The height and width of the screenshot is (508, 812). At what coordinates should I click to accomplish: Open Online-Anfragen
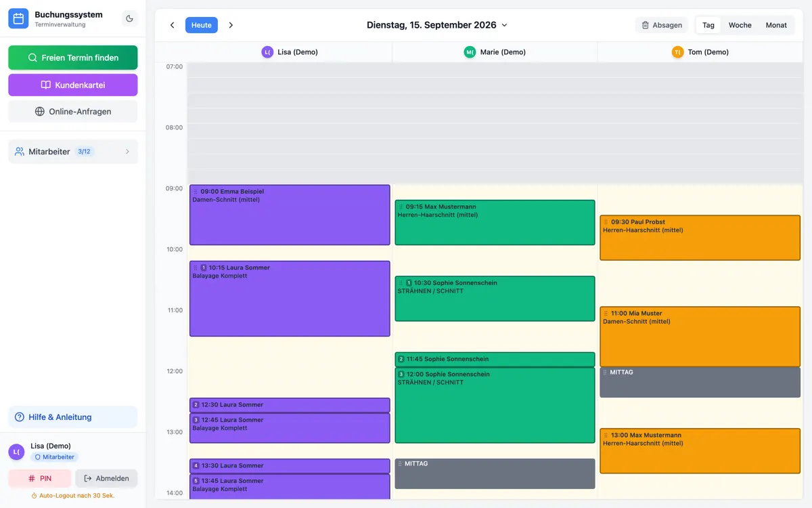pos(73,111)
